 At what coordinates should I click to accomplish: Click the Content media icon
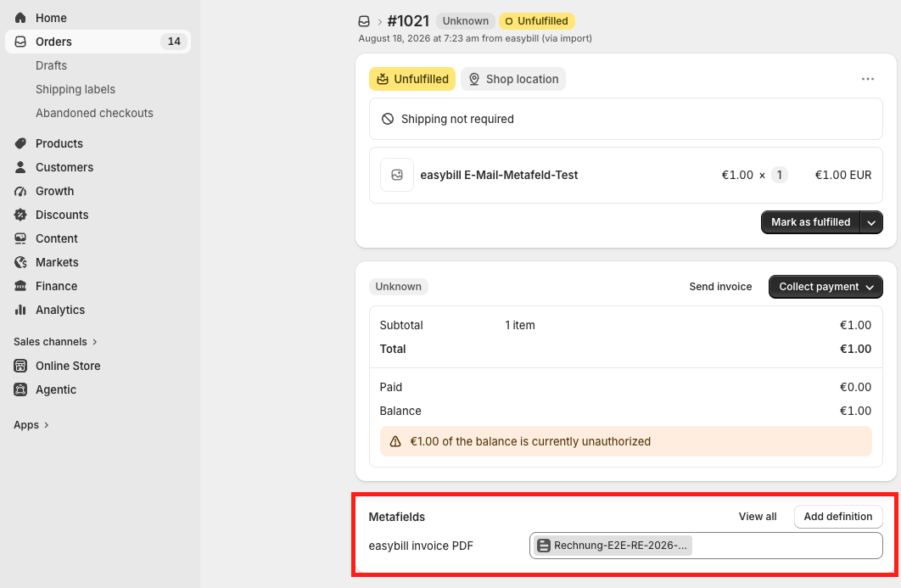tap(20, 238)
